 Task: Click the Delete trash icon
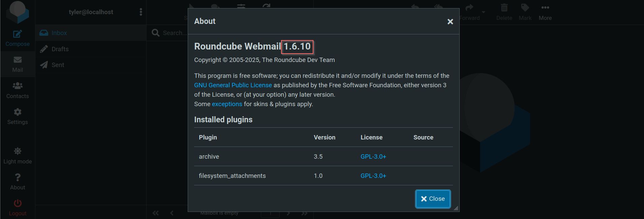pyautogui.click(x=504, y=8)
